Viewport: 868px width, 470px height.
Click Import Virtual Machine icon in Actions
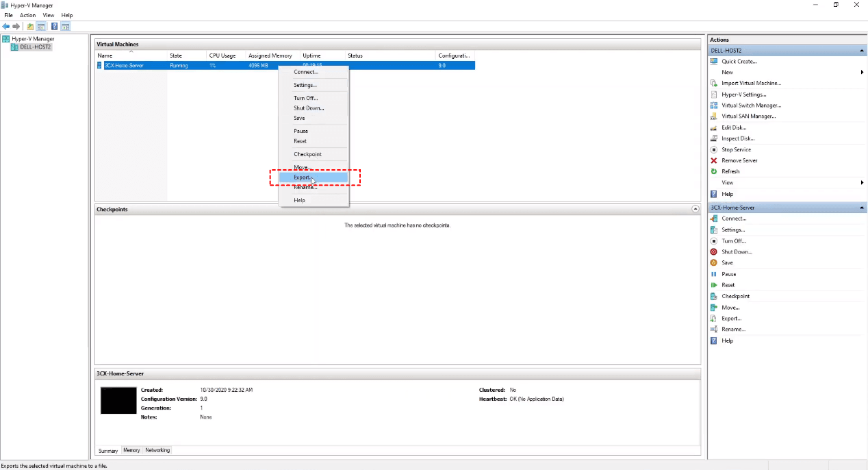pos(714,83)
